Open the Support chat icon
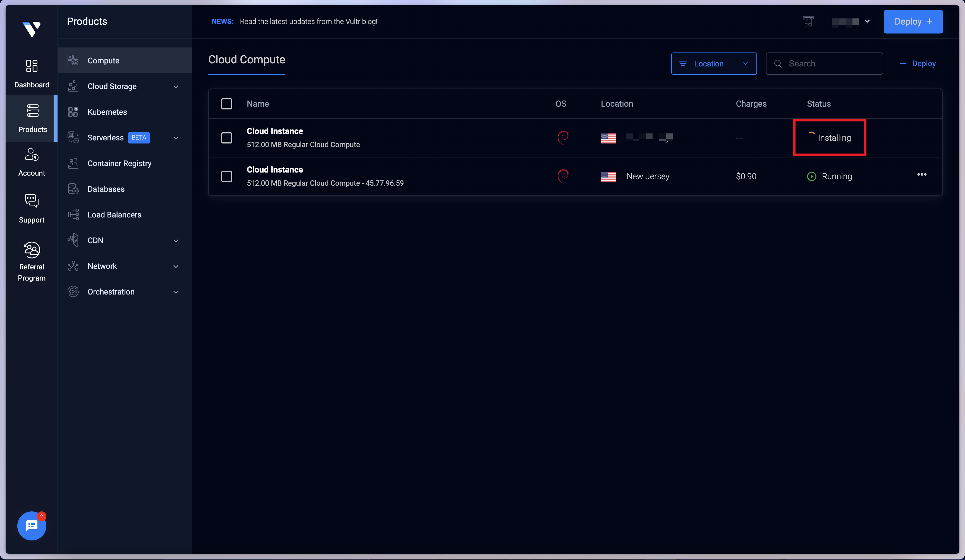The height and width of the screenshot is (560, 965). coord(31,200)
